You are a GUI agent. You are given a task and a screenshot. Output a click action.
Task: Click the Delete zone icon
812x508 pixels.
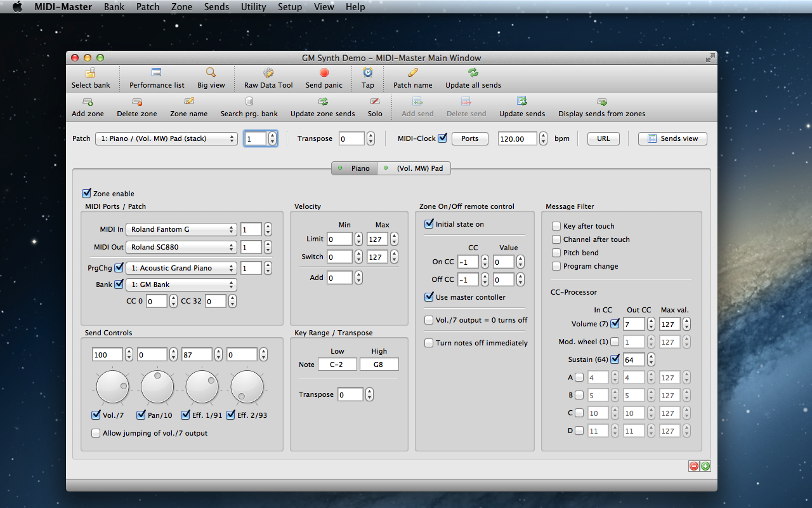click(137, 102)
